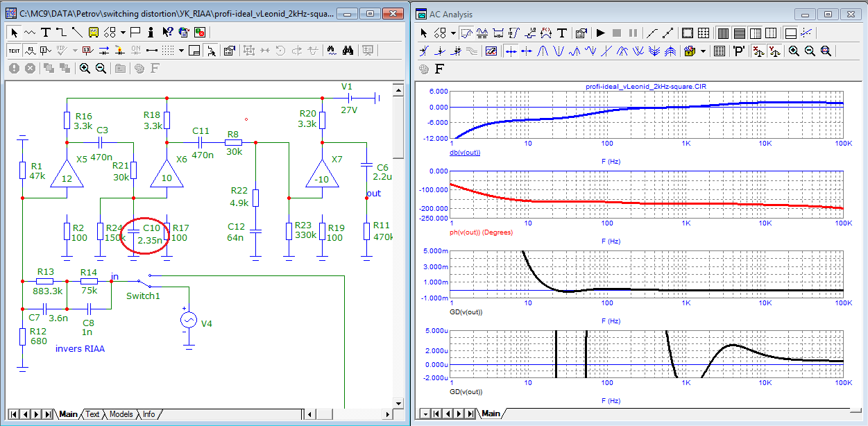Open the dropdown beside the color cube icon
Viewport: 868px width, 426px height.
[x=703, y=51]
